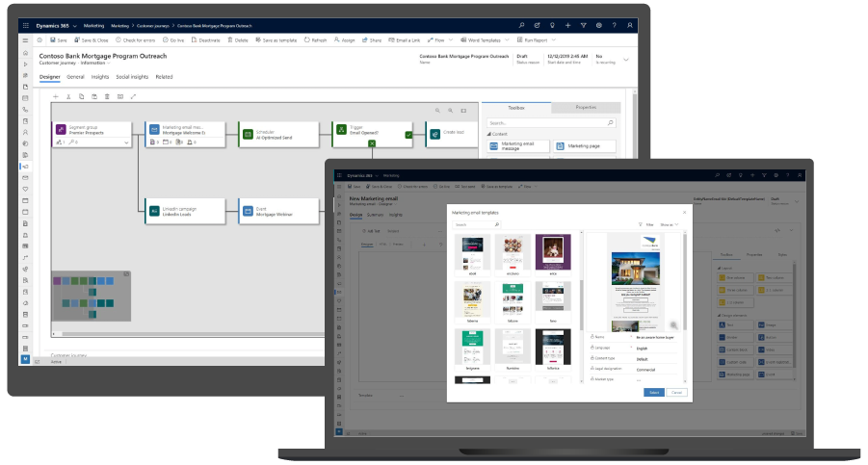Click Save & Close in the journey command bar
Screen dimensions: 868x465
point(92,40)
